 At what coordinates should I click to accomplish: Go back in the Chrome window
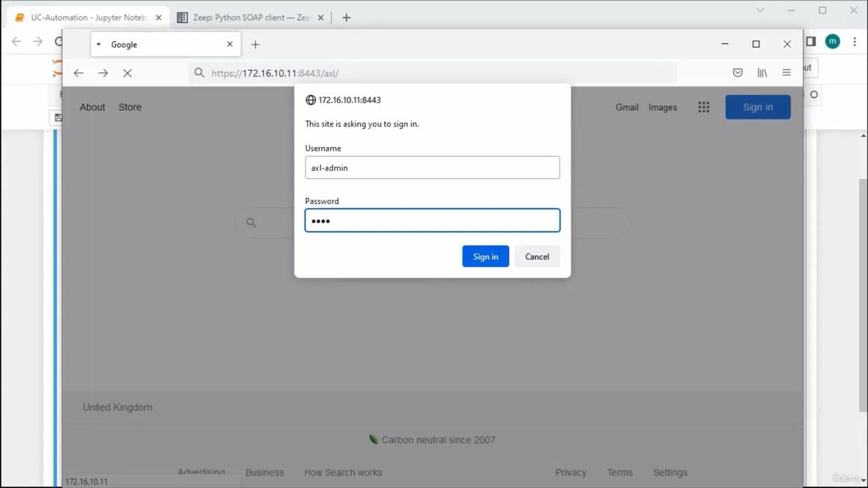pyautogui.click(x=16, y=41)
